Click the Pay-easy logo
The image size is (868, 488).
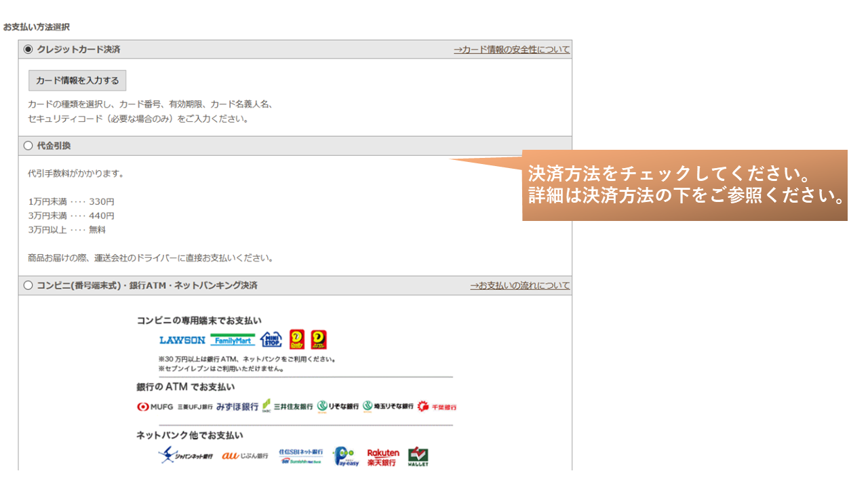click(347, 456)
